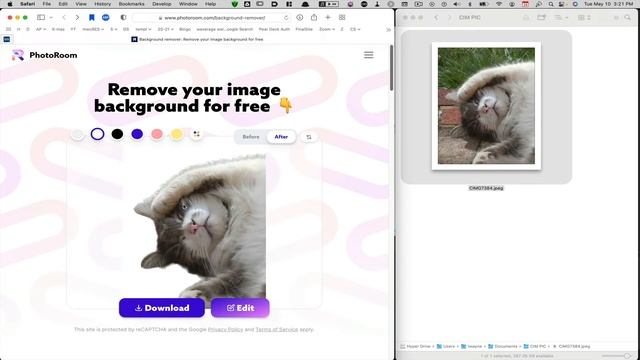Go forward in Safari
This screenshot has height=360, width=640.
point(77,18)
